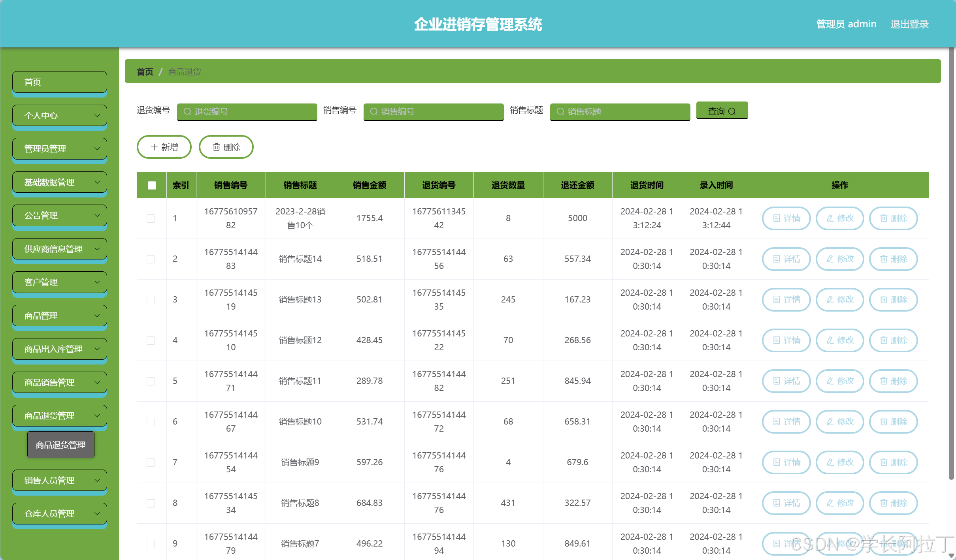The width and height of the screenshot is (956, 560).
Task: Expand the 商品管理 sidebar menu
Action: [59, 316]
